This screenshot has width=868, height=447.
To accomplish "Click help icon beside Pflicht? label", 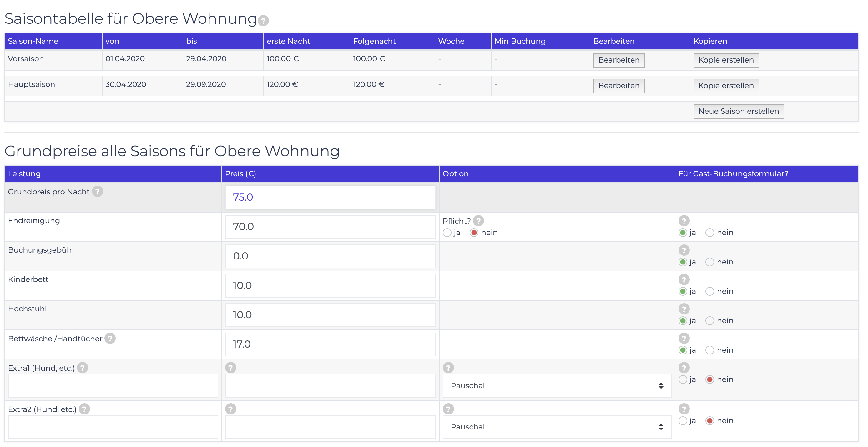I will tap(478, 221).
